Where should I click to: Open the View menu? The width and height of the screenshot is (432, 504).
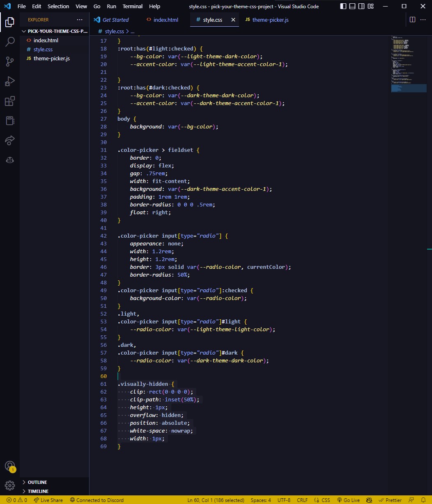click(81, 6)
